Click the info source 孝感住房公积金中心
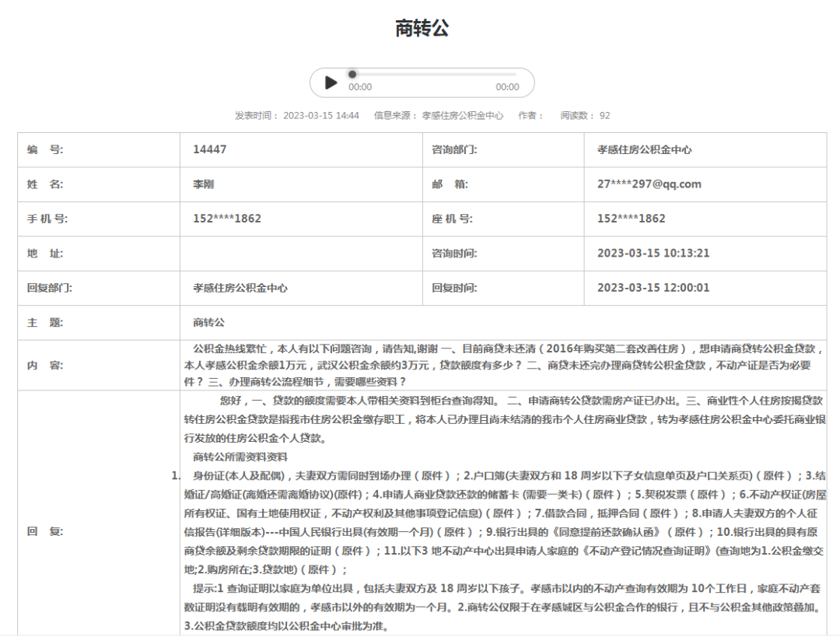840x641 pixels. pos(464,115)
